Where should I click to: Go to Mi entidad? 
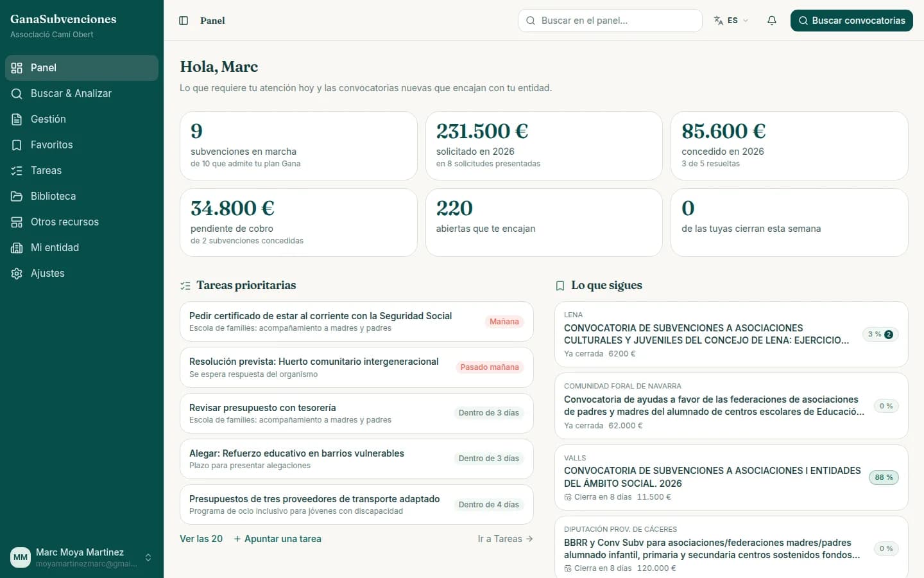[81, 248]
